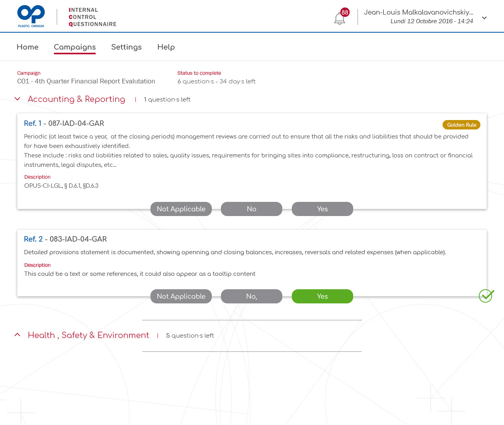Click the Golden Rule badge
This screenshot has width=504, height=425.
coord(461,125)
